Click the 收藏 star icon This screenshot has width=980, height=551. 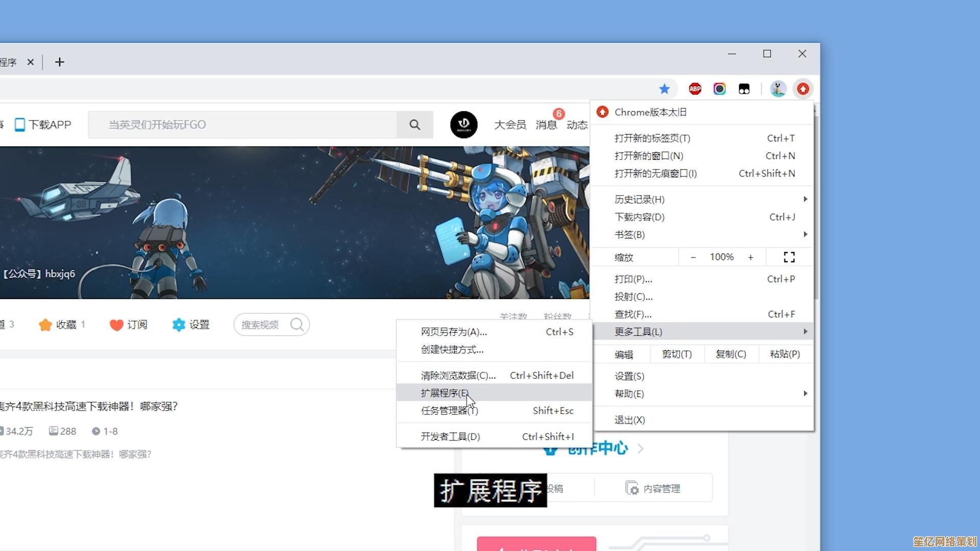45,325
